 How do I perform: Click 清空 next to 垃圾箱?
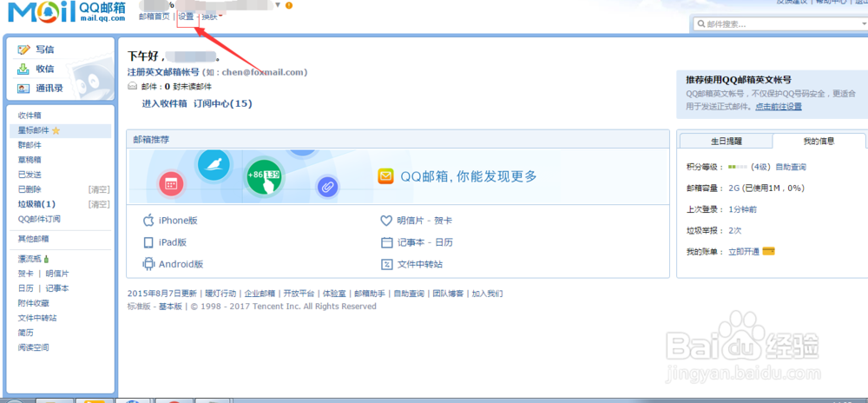click(x=99, y=204)
